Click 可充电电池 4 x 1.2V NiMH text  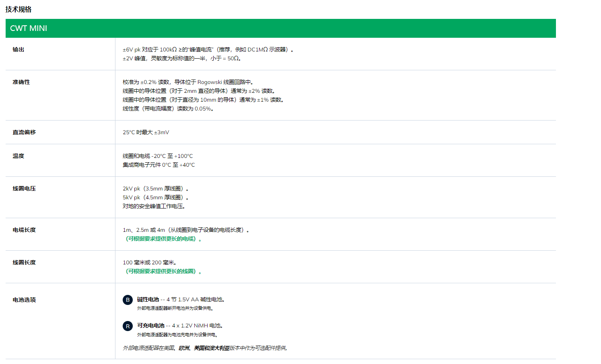tap(180, 325)
